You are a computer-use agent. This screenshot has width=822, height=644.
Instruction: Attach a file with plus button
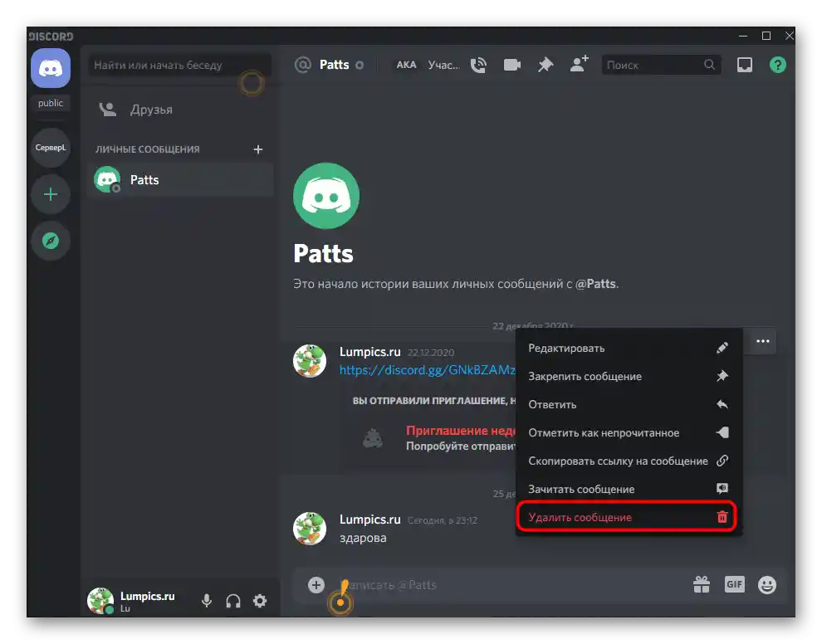(x=316, y=585)
